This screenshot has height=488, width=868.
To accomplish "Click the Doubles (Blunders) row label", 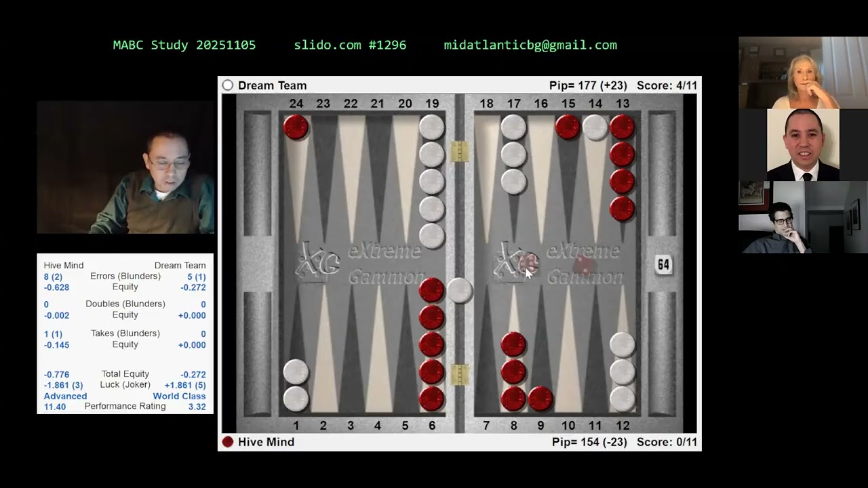I will (125, 304).
